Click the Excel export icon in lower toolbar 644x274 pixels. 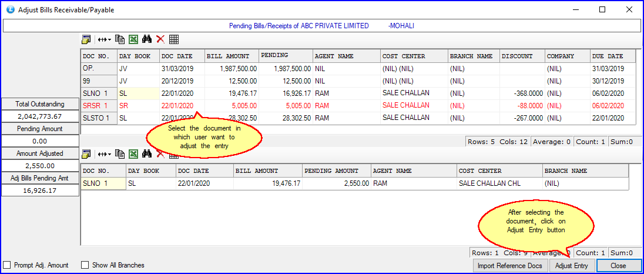point(133,154)
